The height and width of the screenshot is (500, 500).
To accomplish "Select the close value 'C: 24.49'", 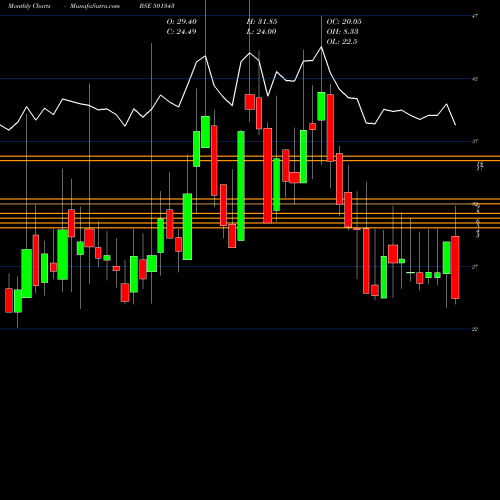I will click(181, 32).
